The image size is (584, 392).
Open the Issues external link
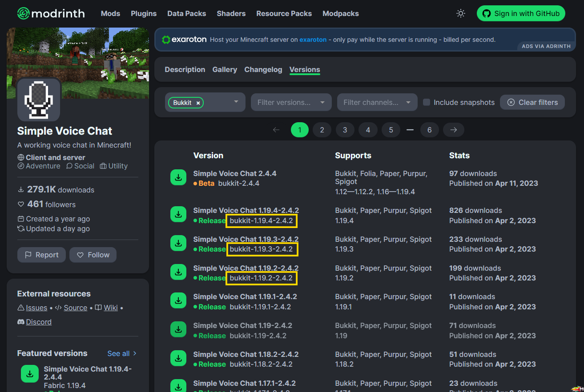click(36, 308)
